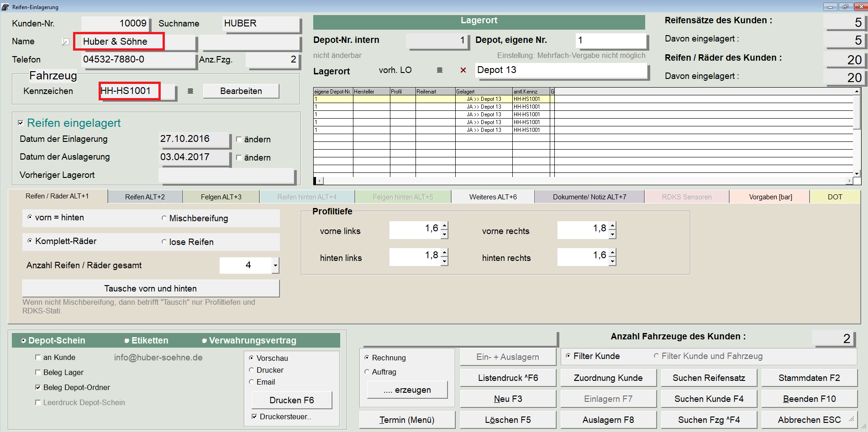Decrease the vorne rechts tread depth

pyautogui.click(x=613, y=234)
